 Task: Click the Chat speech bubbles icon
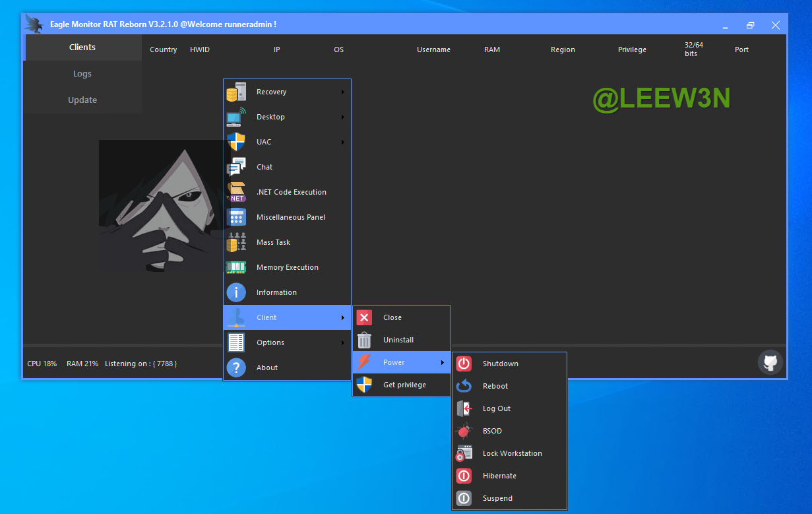tap(235, 167)
